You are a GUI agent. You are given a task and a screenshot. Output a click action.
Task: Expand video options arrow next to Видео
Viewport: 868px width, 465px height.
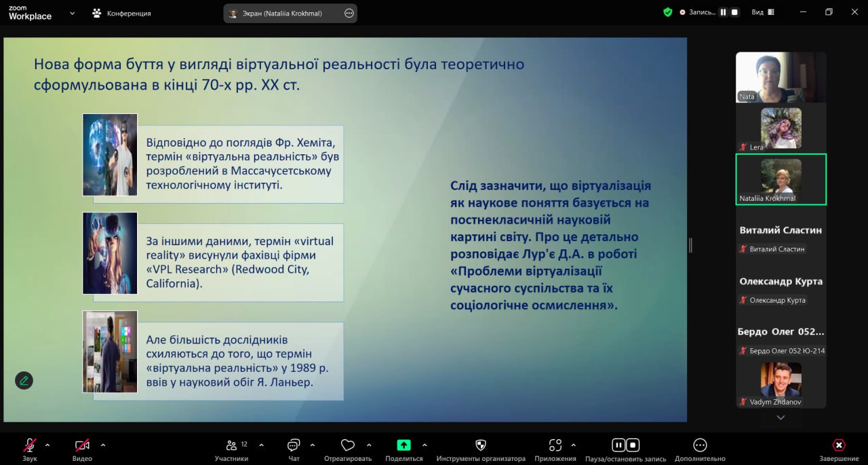click(103, 445)
